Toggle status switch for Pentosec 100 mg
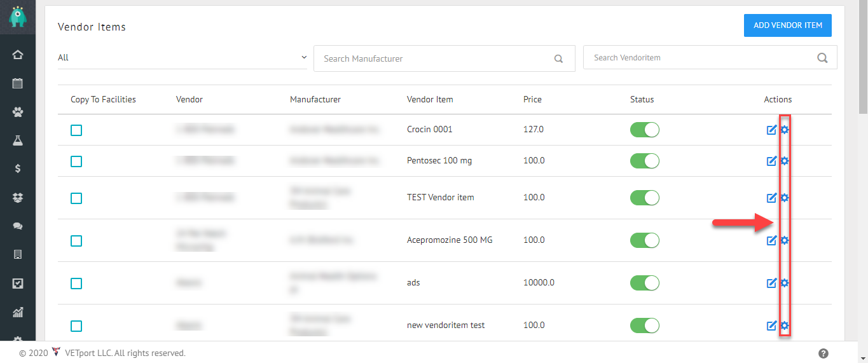 coord(645,161)
